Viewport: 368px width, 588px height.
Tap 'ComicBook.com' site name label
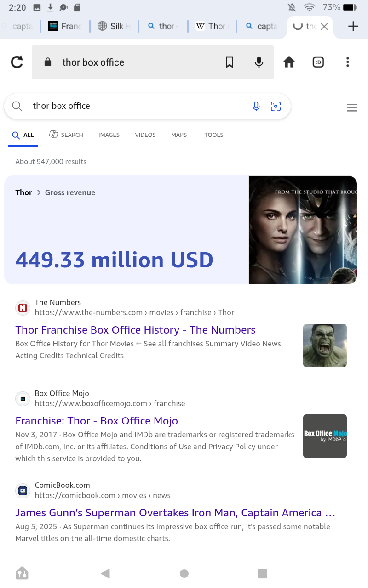click(63, 485)
